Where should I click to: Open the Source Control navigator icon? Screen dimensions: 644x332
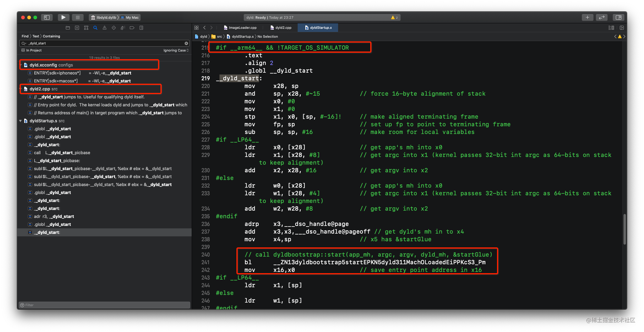pos(77,28)
